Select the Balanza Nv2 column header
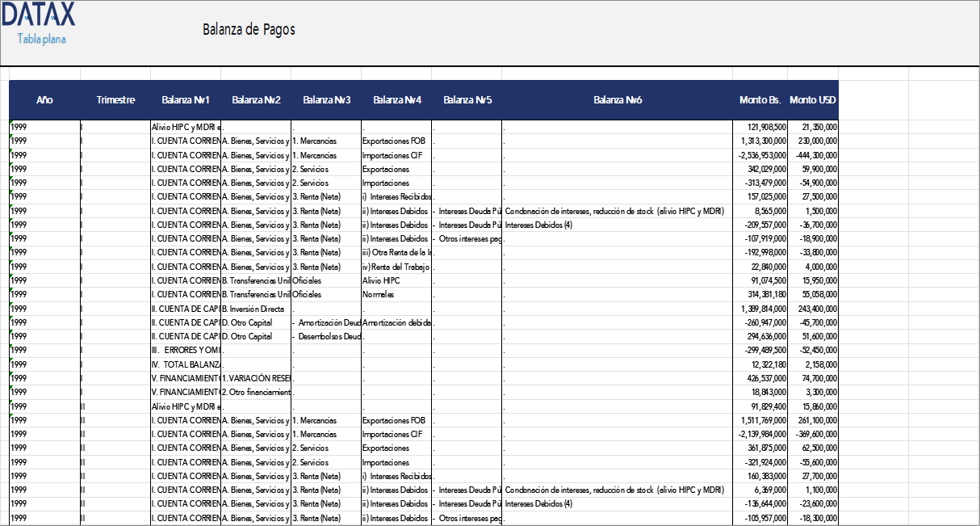The image size is (980, 526). (x=256, y=100)
